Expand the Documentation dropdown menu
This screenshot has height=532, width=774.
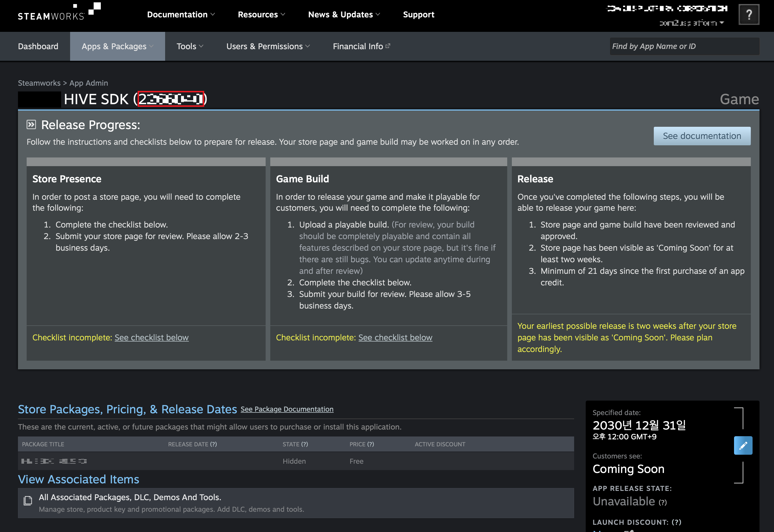[x=181, y=15]
